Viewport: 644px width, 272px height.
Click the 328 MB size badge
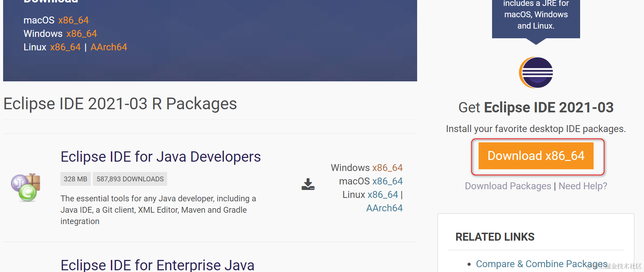(76, 179)
